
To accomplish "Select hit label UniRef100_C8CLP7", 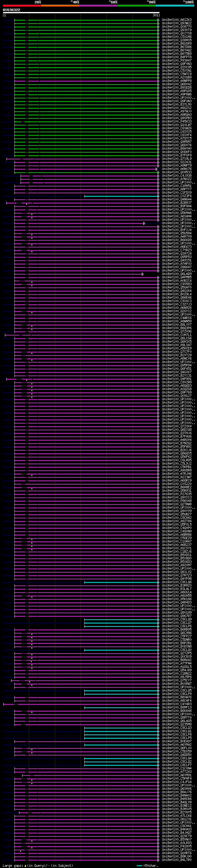I will (177, 765).
